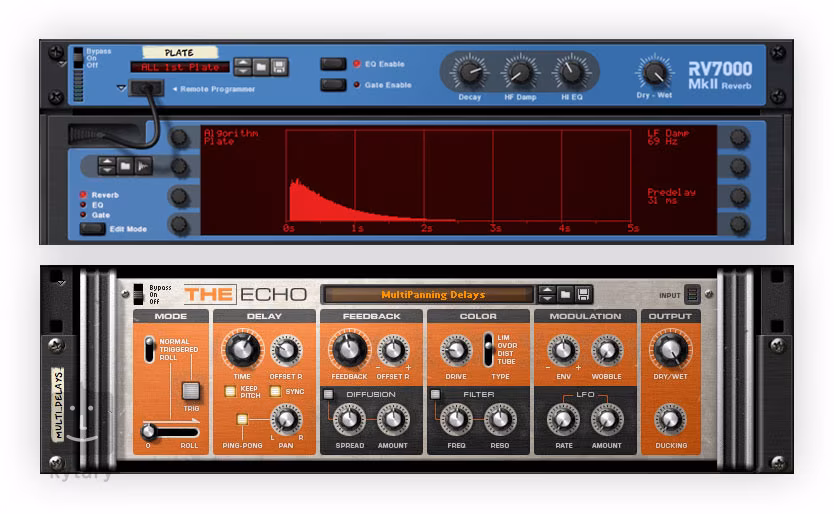Click the Remote Programmer folder icon

[x=125, y=166]
